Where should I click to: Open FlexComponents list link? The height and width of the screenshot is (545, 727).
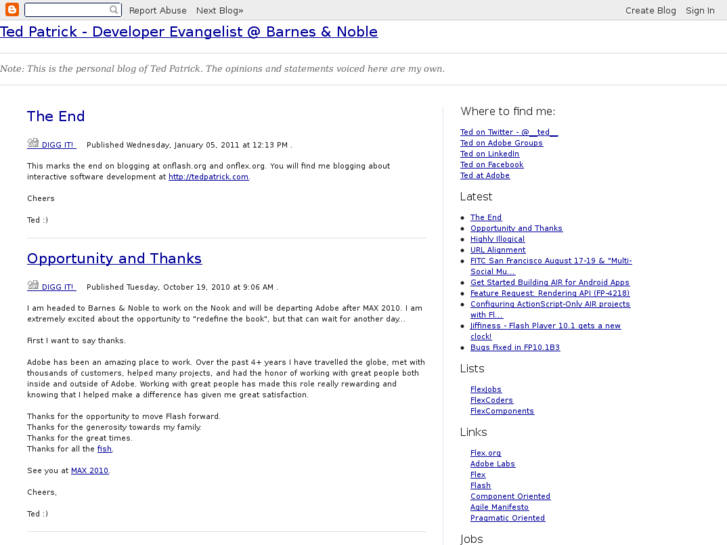(502, 411)
